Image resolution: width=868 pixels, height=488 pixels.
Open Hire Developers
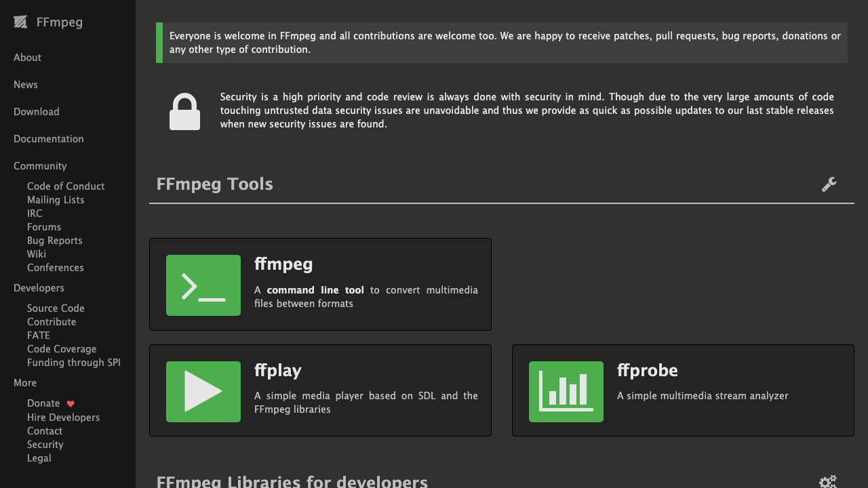pos(63,418)
